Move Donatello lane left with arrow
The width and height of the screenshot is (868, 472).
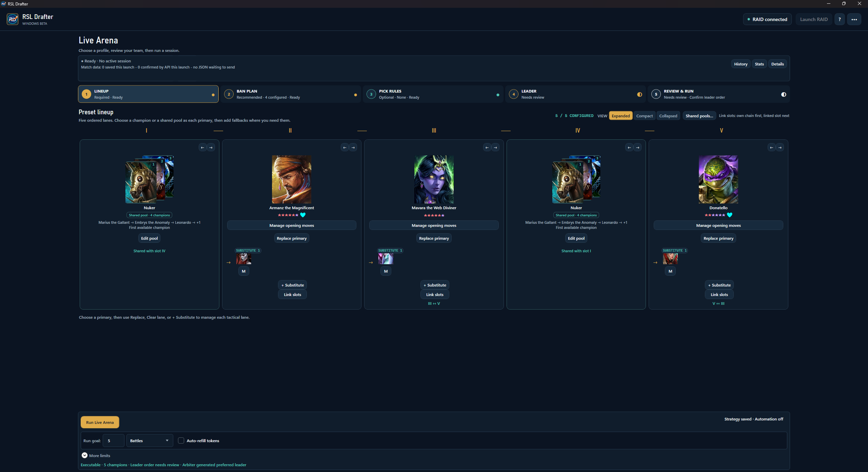coord(772,147)
